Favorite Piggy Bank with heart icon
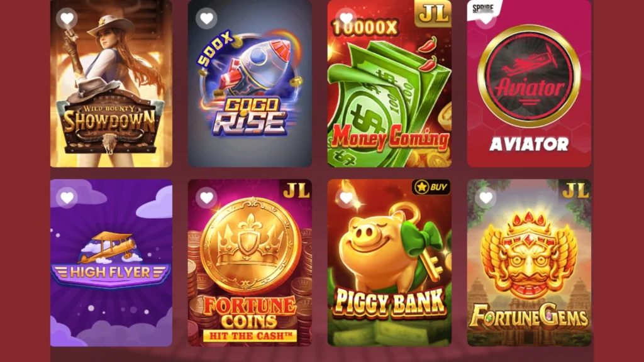The height and width of the screenshot is (362, 644). point(347,198)
